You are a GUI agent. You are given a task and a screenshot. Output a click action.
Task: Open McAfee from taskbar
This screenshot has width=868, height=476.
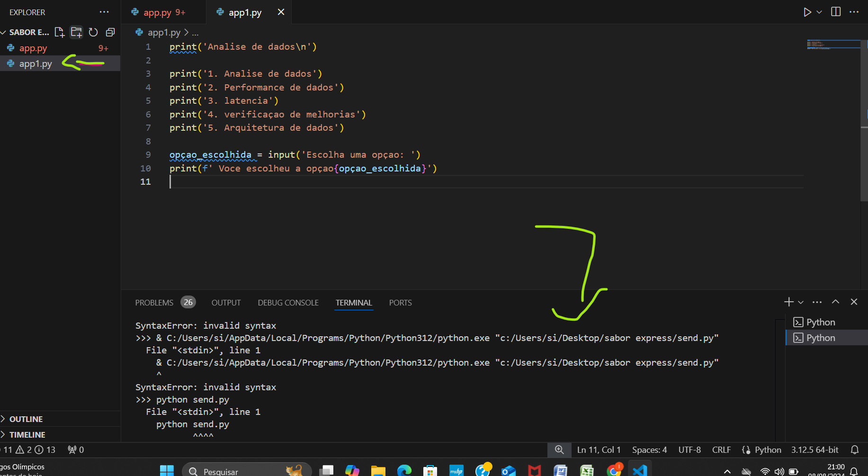535,470
